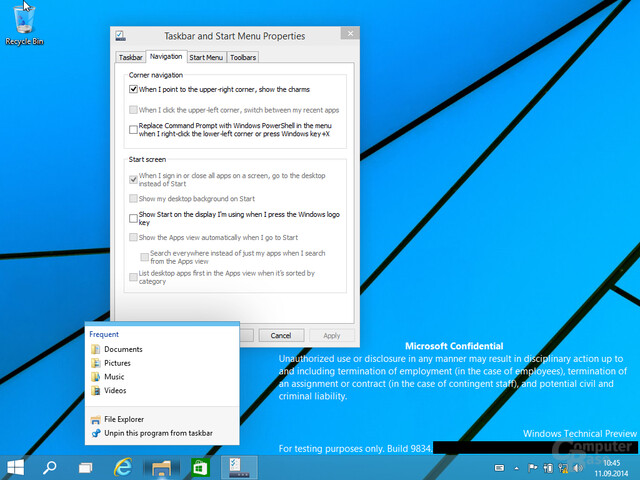Close the Taskbar Properties dialog
This screenshot has width=640, height=480.
[x=350, y=33]
